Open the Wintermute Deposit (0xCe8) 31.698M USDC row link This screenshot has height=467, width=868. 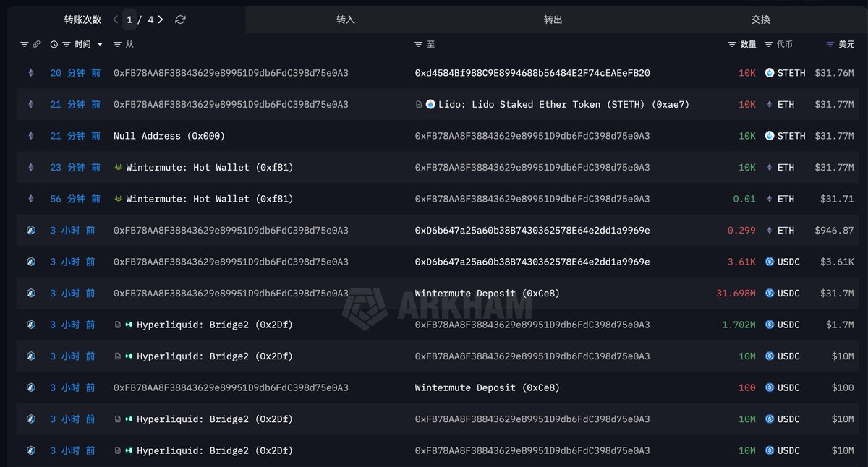pyautogui.click(x=487, y=294)
